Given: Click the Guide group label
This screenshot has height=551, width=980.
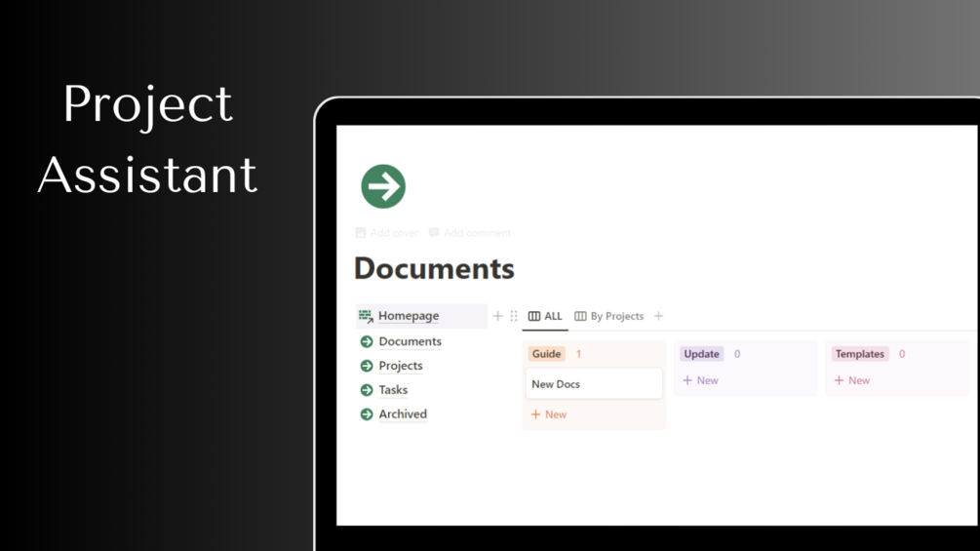Looking at the screenshot, I should pos(546,354).
